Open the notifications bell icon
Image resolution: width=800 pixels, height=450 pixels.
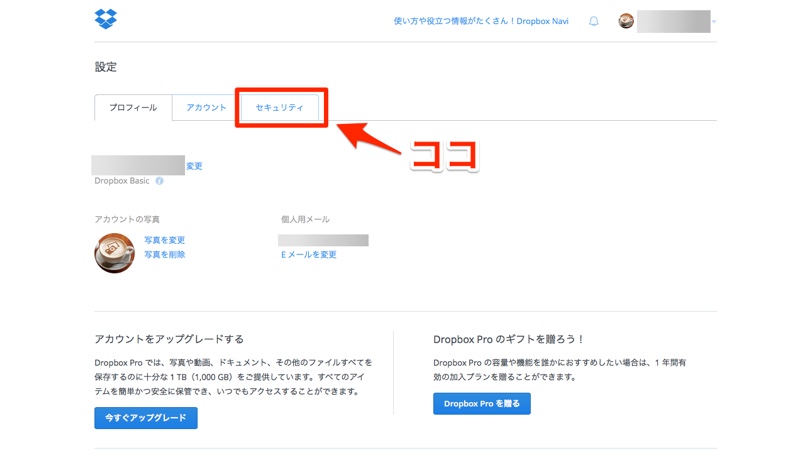pyautogui.click(x=593, y=21)
